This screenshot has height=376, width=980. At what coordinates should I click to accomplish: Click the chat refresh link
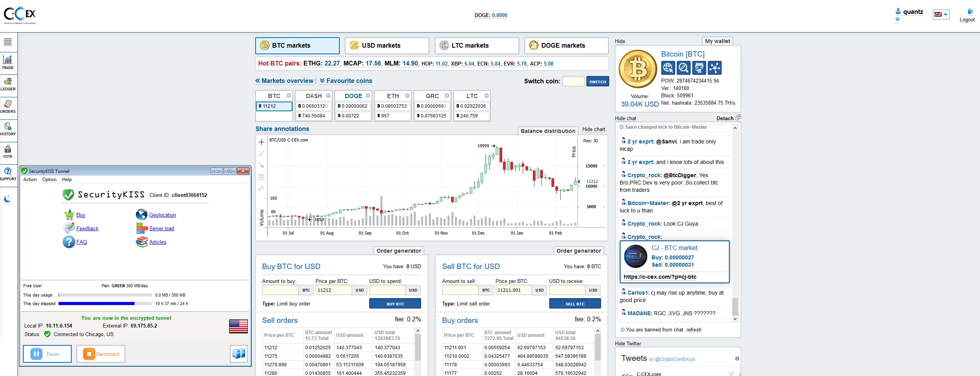(694, 330)
